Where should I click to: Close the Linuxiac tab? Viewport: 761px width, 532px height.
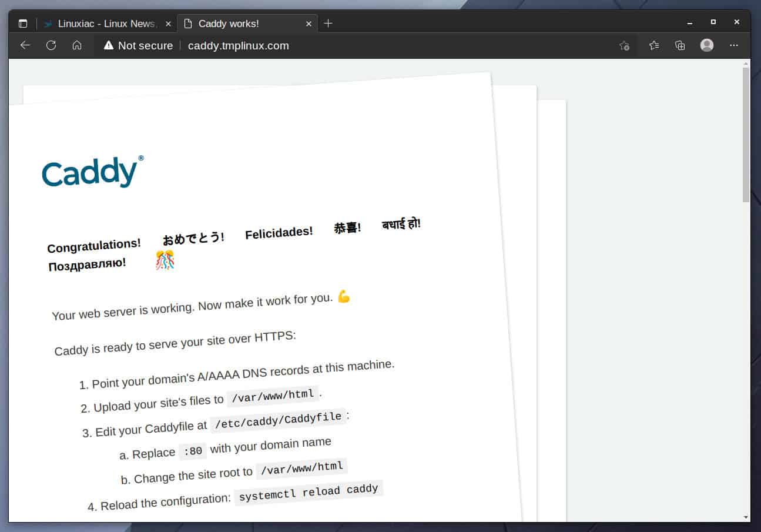tap(168, 24)
